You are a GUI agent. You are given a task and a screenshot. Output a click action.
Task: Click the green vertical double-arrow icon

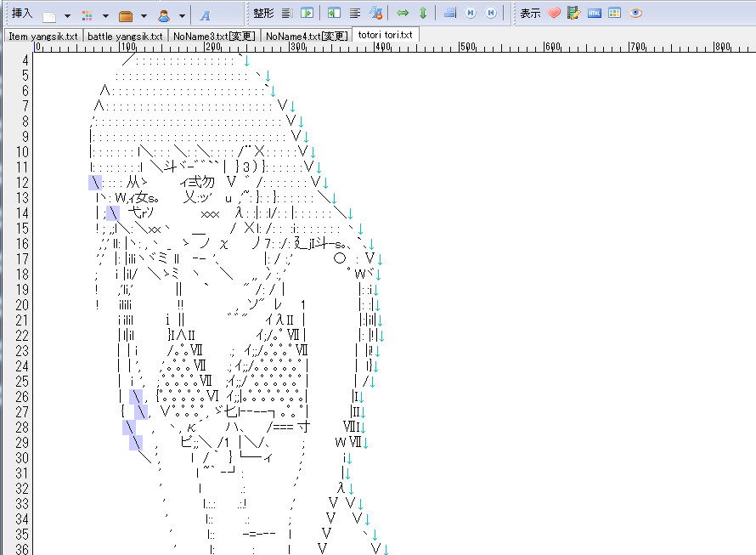click(x=423, y=14)
